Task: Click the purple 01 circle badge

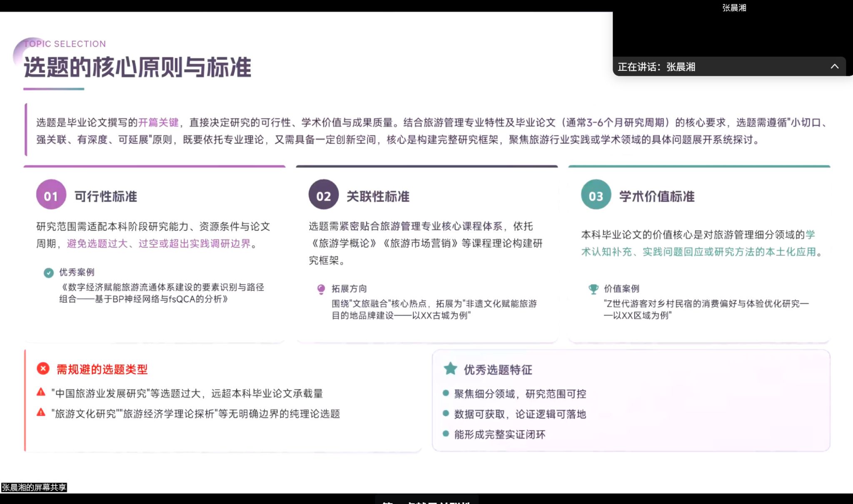Action: (x=51, y=195)
